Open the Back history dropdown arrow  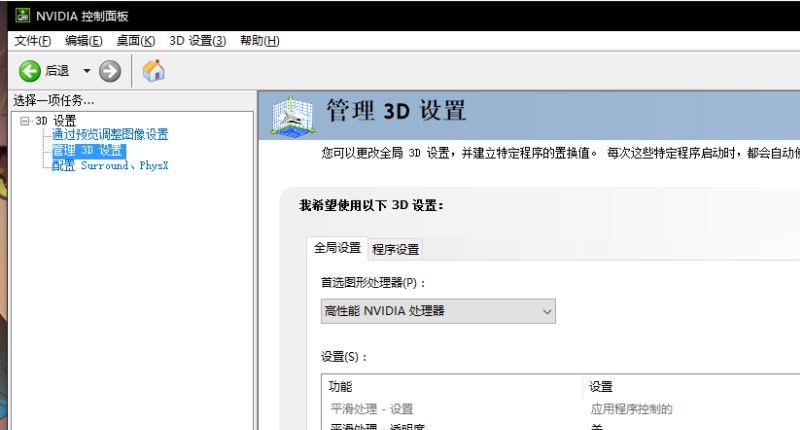87,71
